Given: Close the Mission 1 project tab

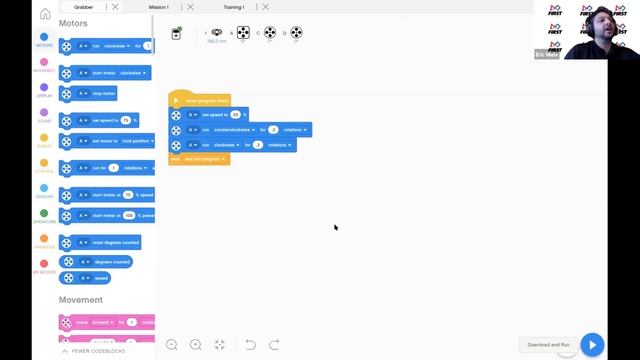Looking at the screenshot, I should (x=191, y=7).
